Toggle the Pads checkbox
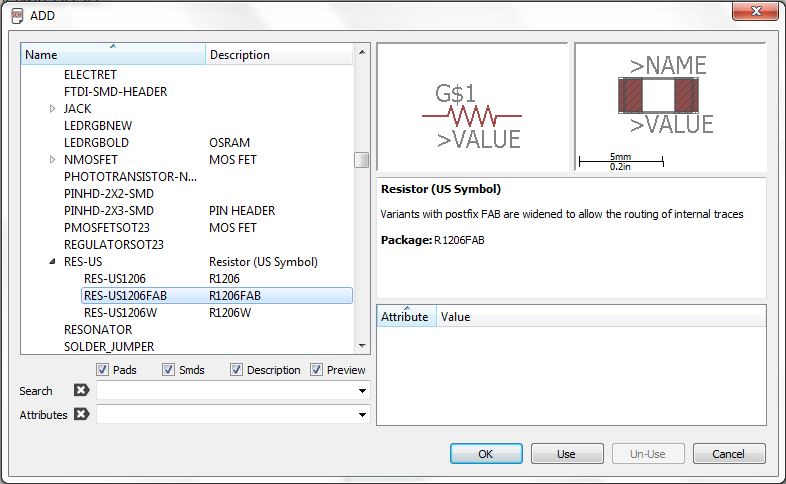Viewport: 786px width, 484px height. tap(102, 370)
